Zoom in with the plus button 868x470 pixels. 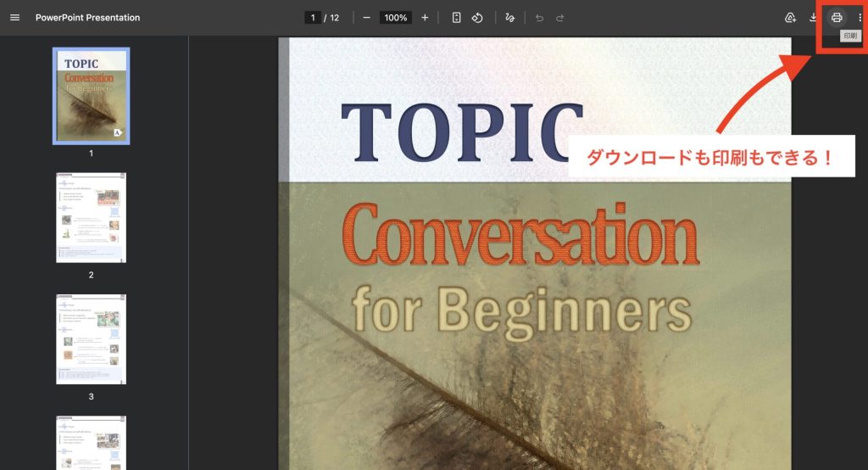tap(425, 18)
